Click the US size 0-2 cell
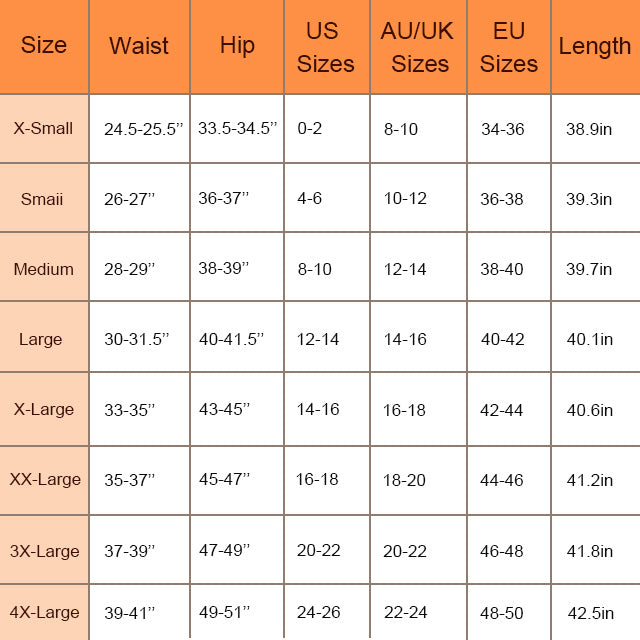Viewport: 640px width, 640px height. [310, 129]
